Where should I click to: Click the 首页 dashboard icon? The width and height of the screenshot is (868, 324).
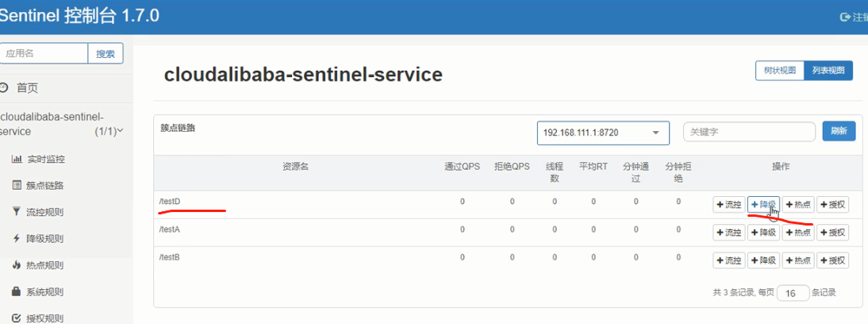coord(4,87)
